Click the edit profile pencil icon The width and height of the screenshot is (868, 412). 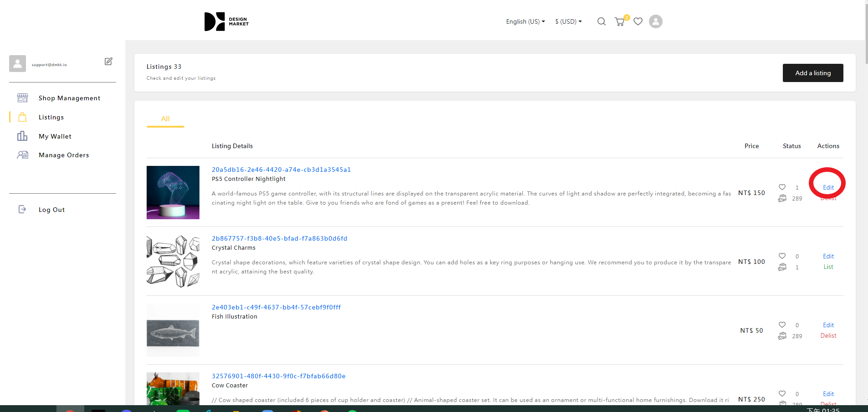(108, 62)
